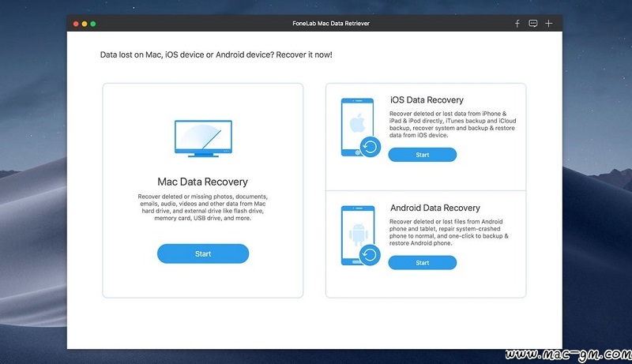The height and width of the screenshot is (364, 632).
Task: Minimize the window with yellow button
Action: pos(85,24)
